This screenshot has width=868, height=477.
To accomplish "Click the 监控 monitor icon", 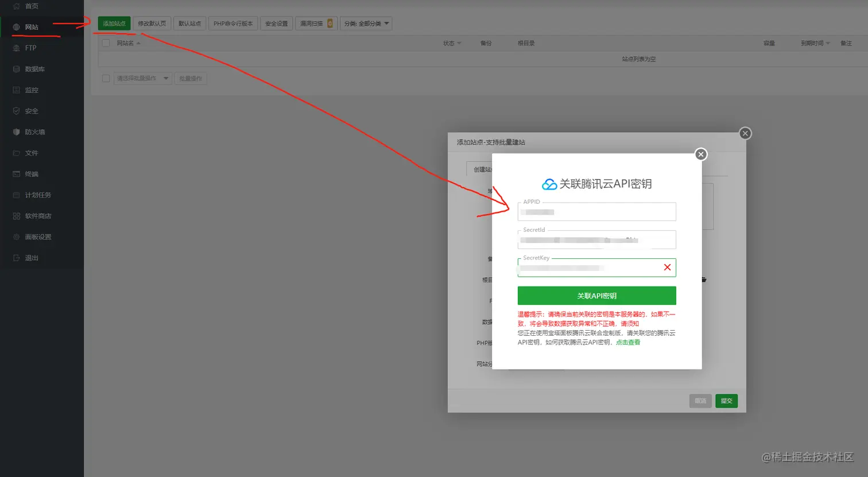I will coord(16,90).
